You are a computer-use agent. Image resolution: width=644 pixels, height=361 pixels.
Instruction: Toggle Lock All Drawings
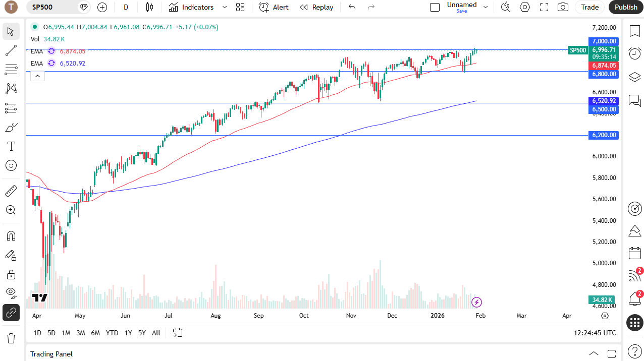pyautogui.click(x=11, y=274)
